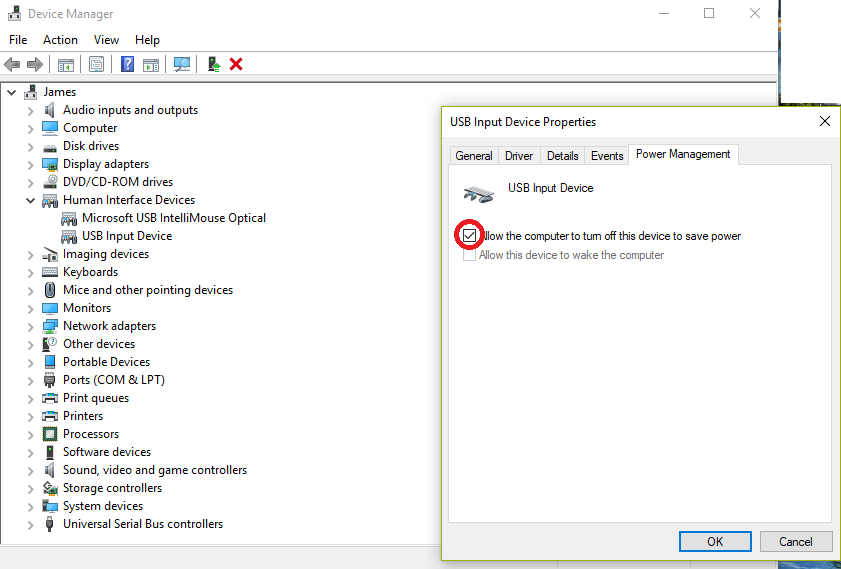This screenshot has height=569, width=841.
Task: Click the Update device driver toolbar icon
Action: pos(213,64)
